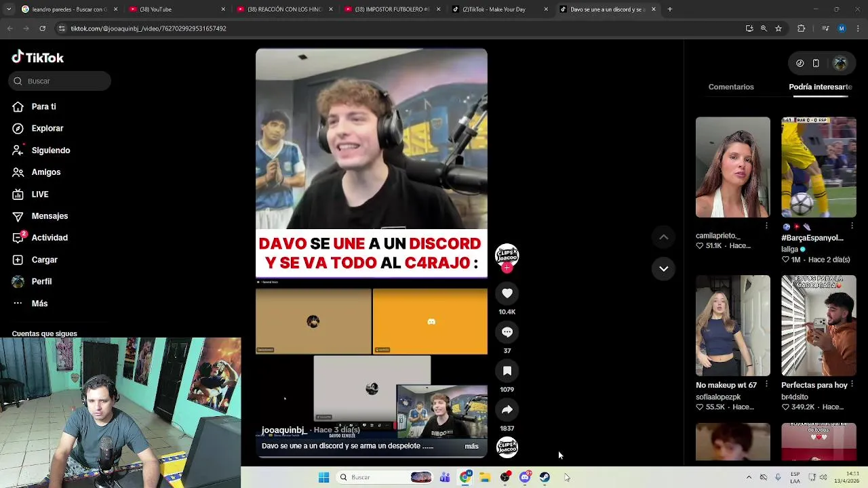Open File Explorer from taskbar
Screen dimensions: 868x488
click(485, 477)
